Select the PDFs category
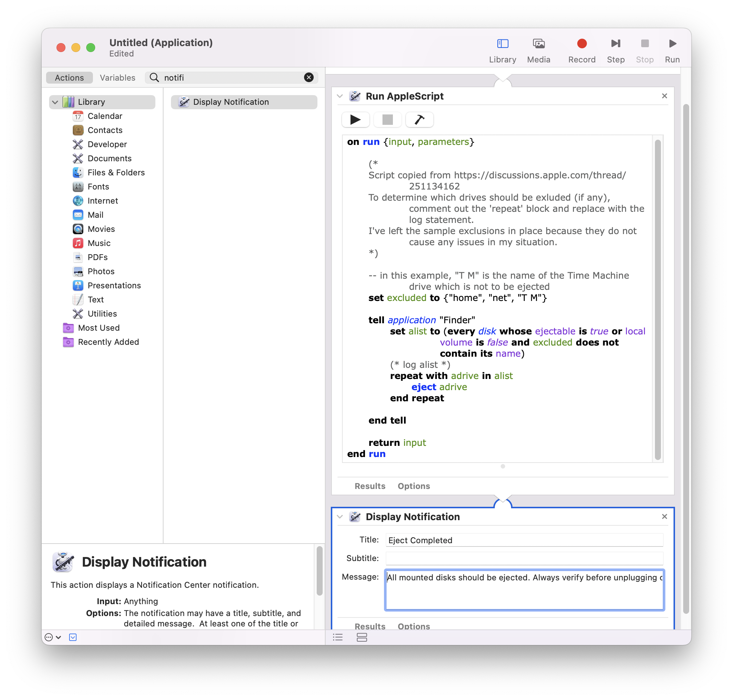733x700 pixels. [97, 257]
